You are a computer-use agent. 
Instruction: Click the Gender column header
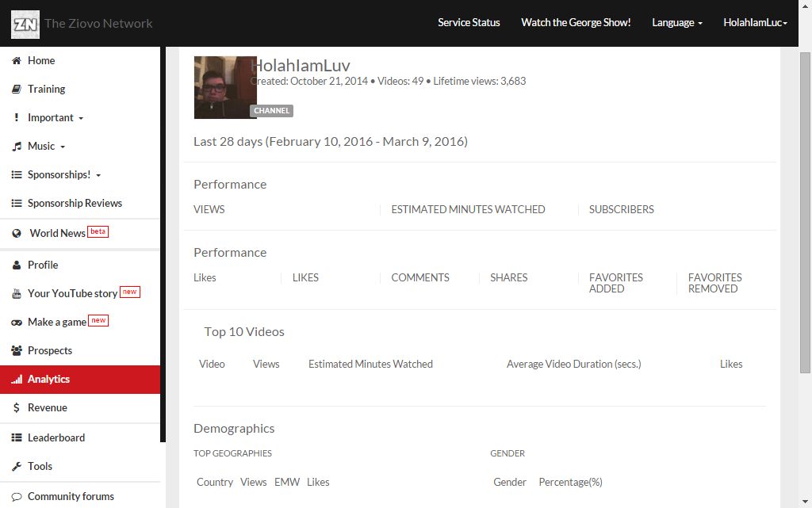(510, 482)
